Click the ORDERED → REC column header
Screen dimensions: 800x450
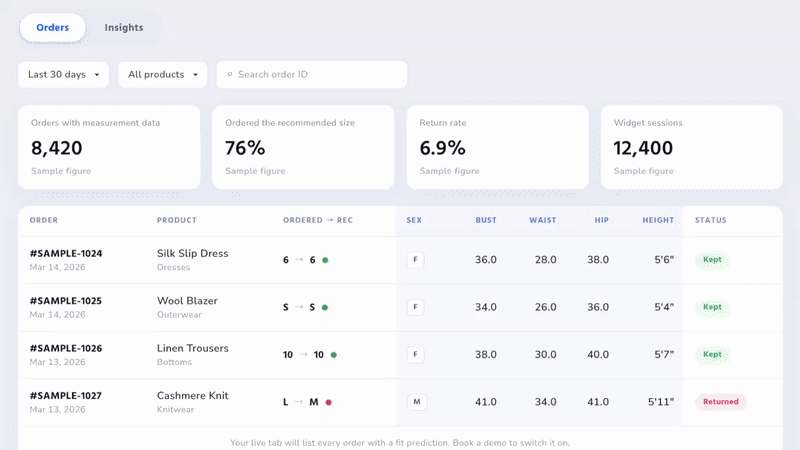point(318,220)
